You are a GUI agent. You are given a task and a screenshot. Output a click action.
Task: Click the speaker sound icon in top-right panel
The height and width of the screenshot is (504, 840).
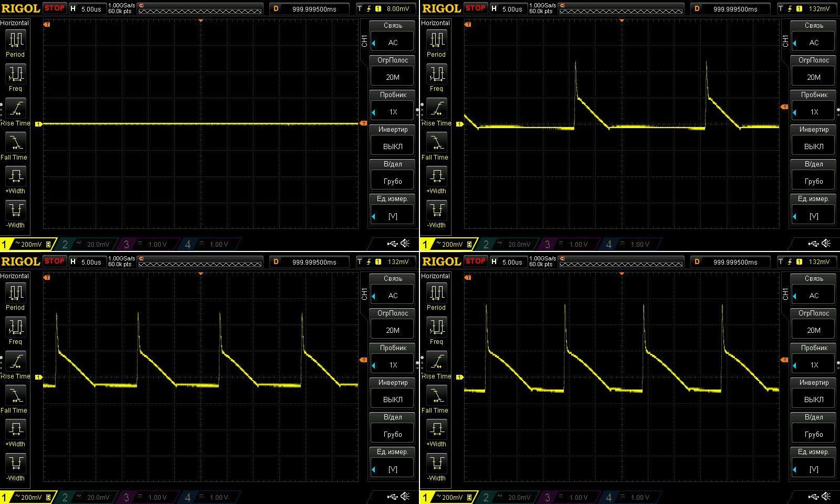coord(826,243)
